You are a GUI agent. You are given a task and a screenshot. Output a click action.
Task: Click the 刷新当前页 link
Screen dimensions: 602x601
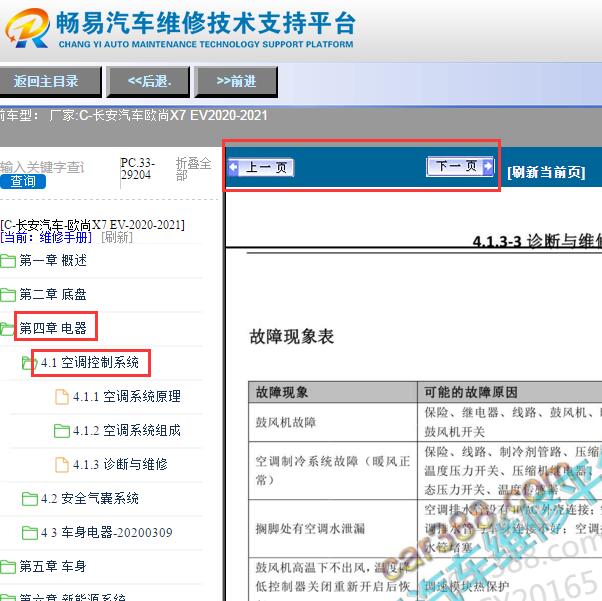pos(546,172)
